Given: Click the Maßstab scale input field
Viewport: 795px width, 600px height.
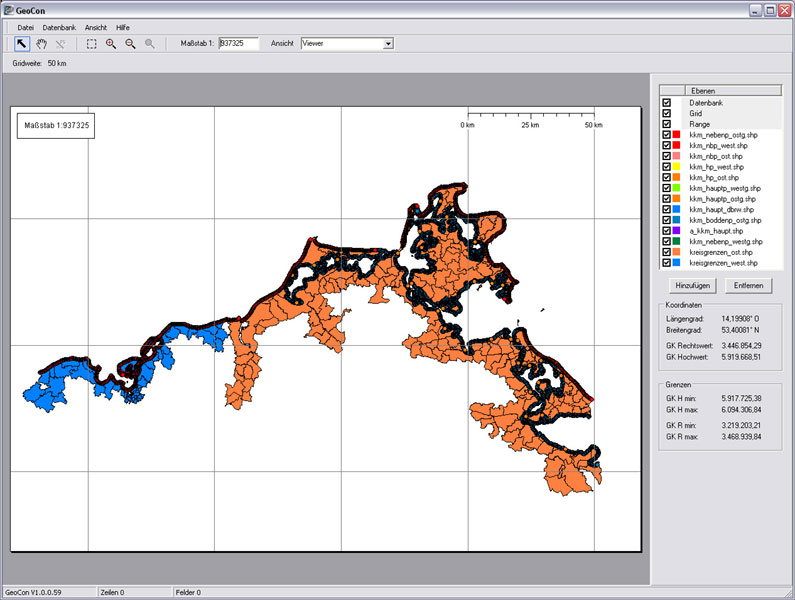Looking at the screenshot, I should [238, 44].
